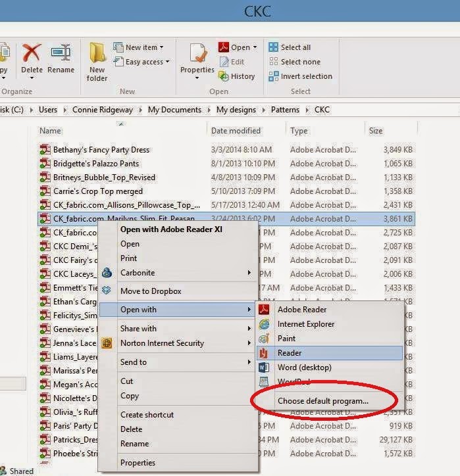Click Patterns in address breadcrumb
460x476 pixels.
pos(285,110)
